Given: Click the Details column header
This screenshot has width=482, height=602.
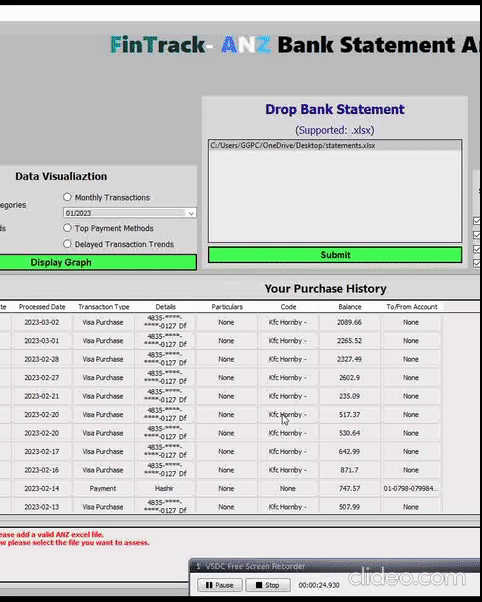Looking at the screenshot, I should coord(166,307).
